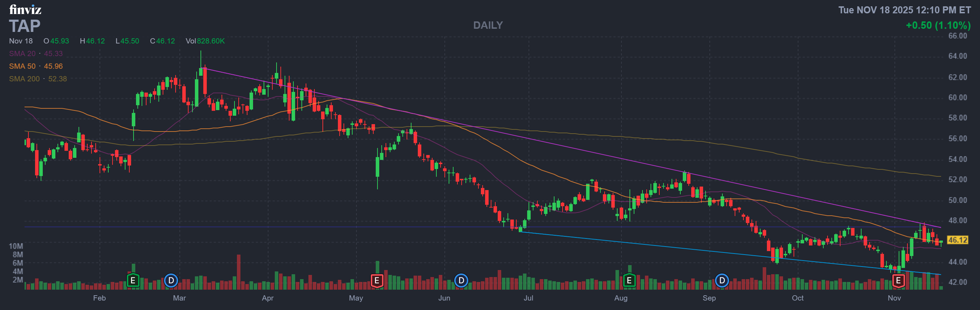
Task: Click the 66.00 price axis label
Action: [x=957, y=36]
